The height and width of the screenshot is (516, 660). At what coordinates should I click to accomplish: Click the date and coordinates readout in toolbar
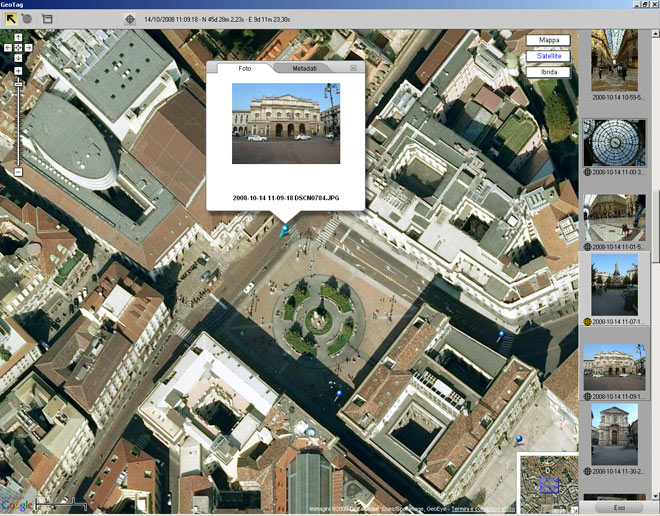(x=217, y=19)
